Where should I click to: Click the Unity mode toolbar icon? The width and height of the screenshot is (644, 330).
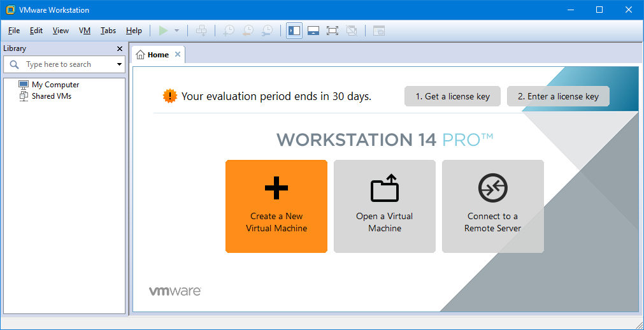pyautogui.click(x=352, y=31)
